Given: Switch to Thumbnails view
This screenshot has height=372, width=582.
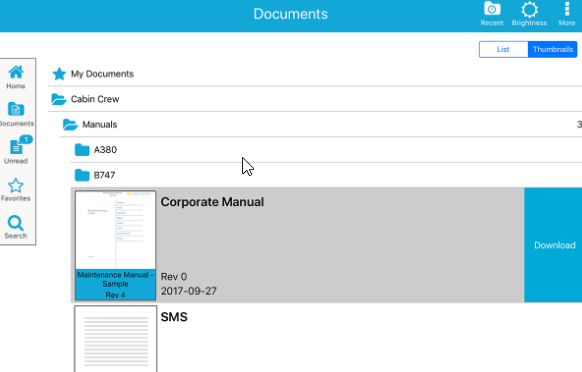Looking at the screenshot, I should click(x=553, y=49).
